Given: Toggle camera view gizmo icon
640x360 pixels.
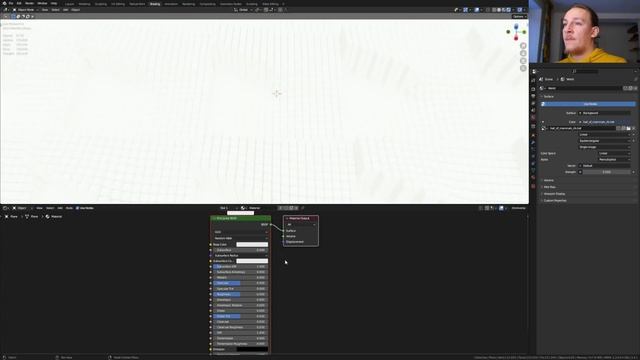Looking at the screenshot, I should 523,61.
